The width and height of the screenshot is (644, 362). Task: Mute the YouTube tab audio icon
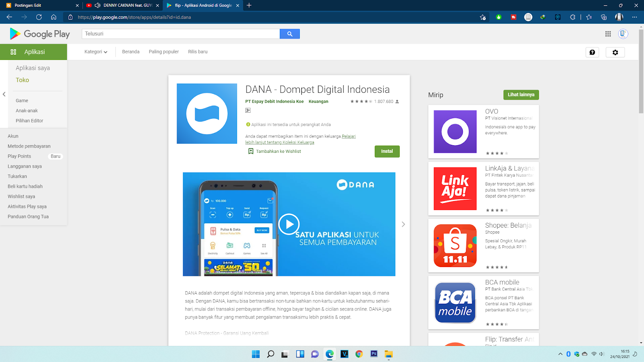97,5
